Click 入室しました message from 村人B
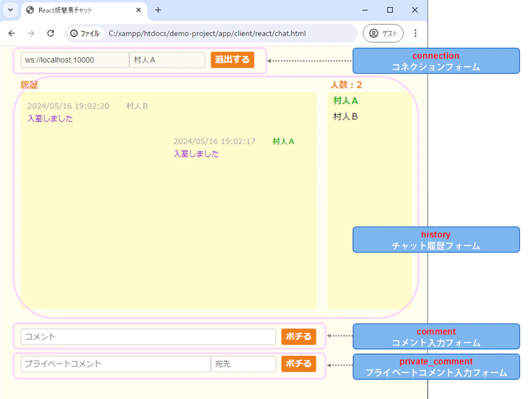The width and height of the screenshot is (532, 399). 50,119
